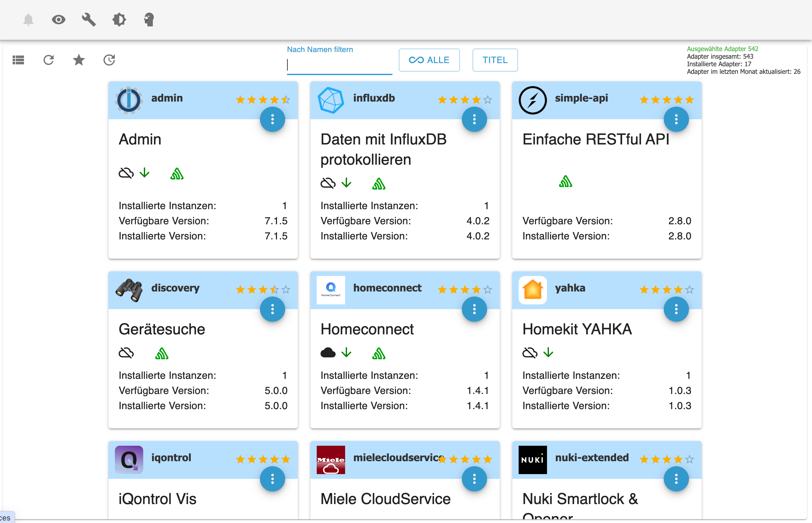Image resolution: width=812 pixels, height=523 pixels.
Task: Show favorite adapters star icon
Action: (79, 60)
